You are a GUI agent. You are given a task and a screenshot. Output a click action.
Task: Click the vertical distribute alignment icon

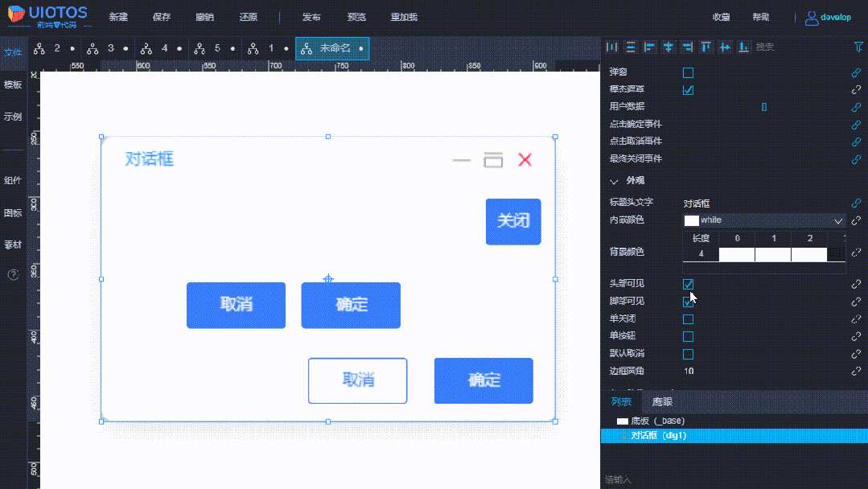[x=631, y=47]
